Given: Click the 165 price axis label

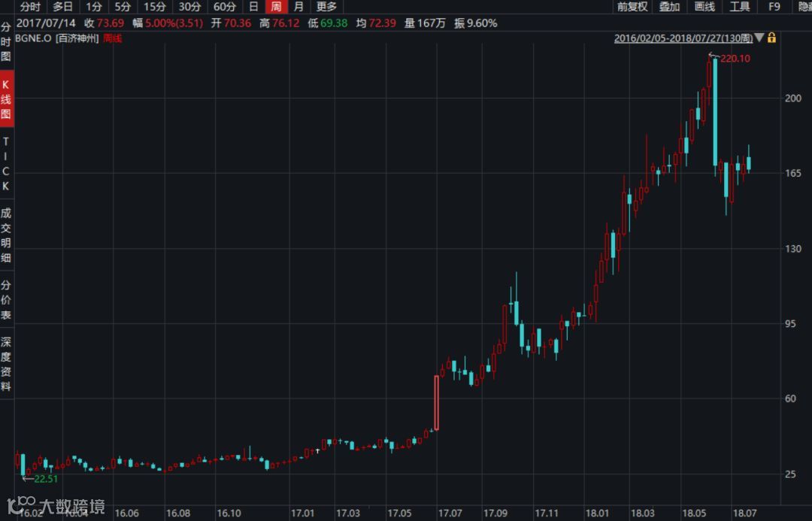Looking at the screenshot, I should point(793,174).
